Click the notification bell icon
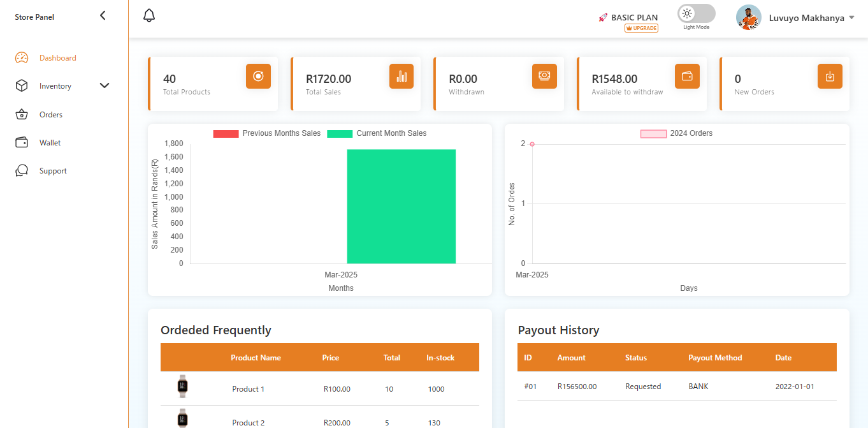Viewport: 868px width, 428px height. coord(149,15)
